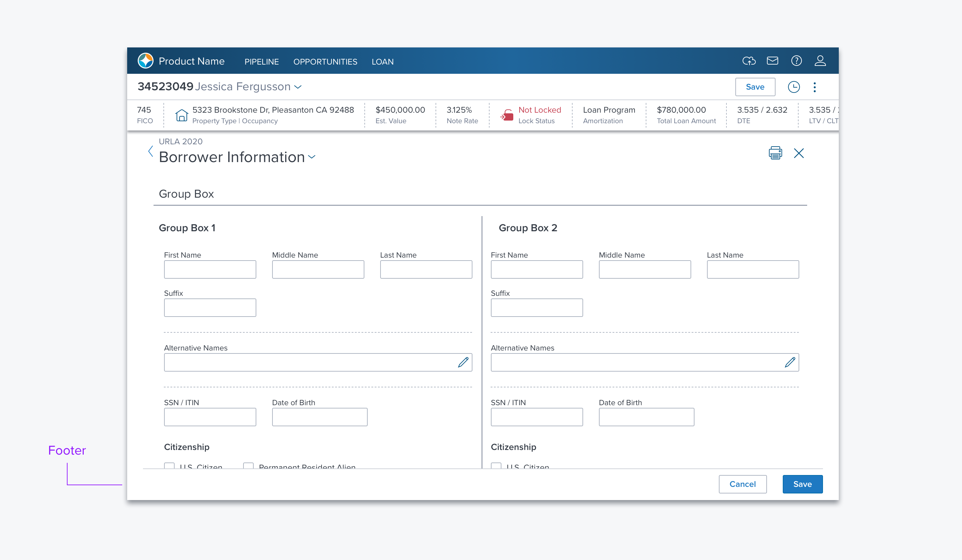Click the 3.535 / 2.632 DTE value
962x560 pixels.
(762, 110)
